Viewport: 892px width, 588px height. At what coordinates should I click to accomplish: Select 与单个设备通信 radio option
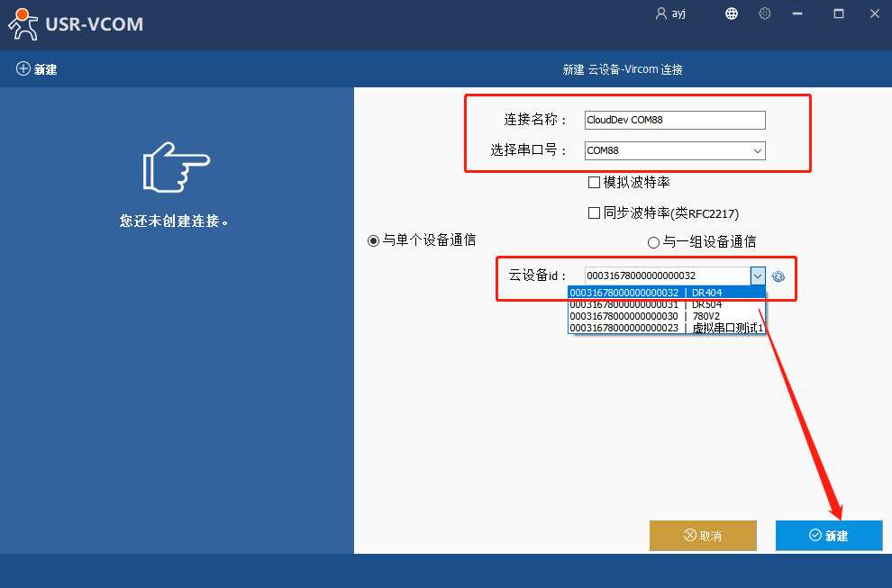[373, 240]
